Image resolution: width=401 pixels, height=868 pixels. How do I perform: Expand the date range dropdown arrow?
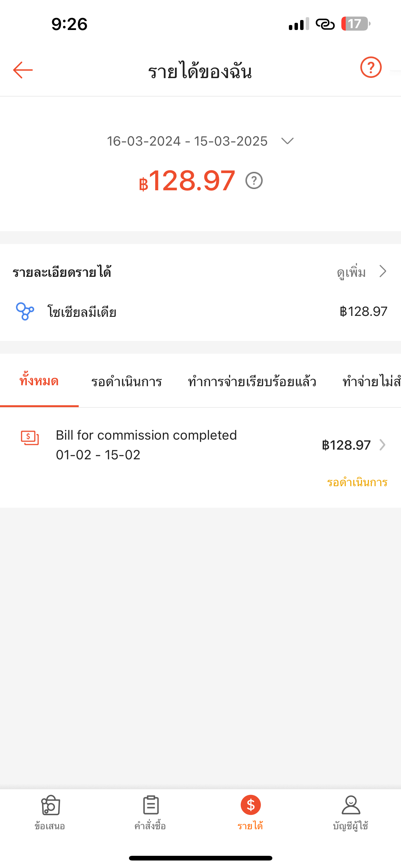point(287,141)
